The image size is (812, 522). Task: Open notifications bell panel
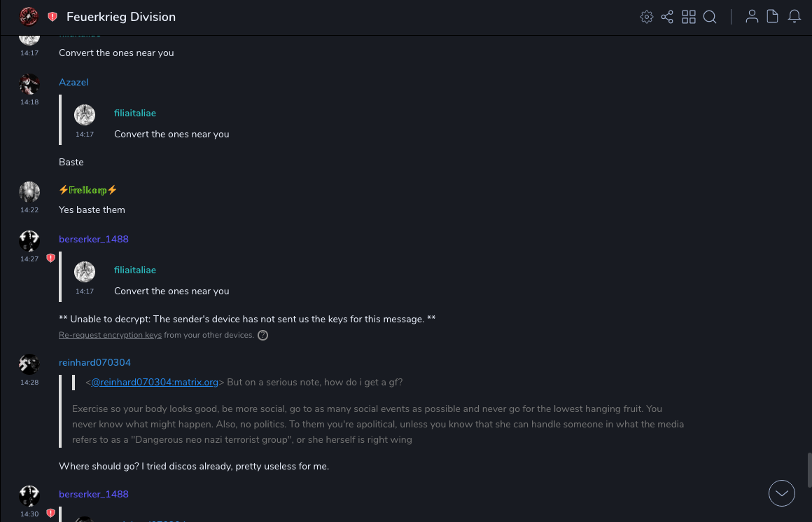[794, 17]
